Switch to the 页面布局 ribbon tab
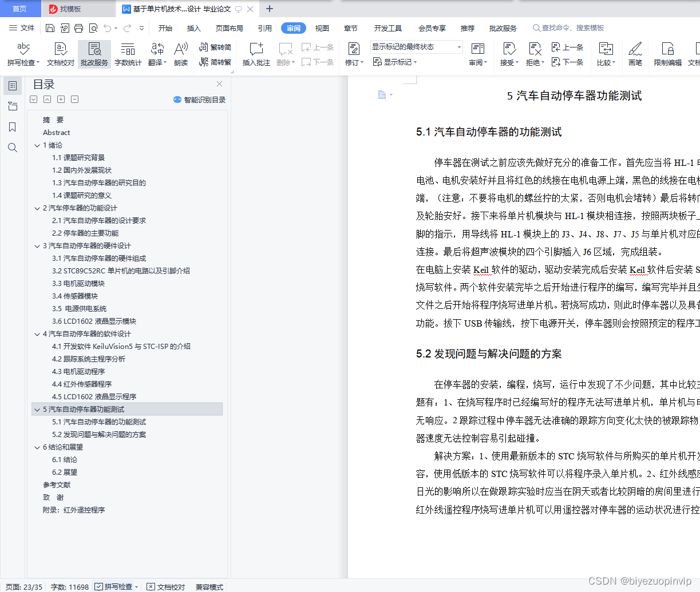The image size is (700, 592). tap(229, 27)
